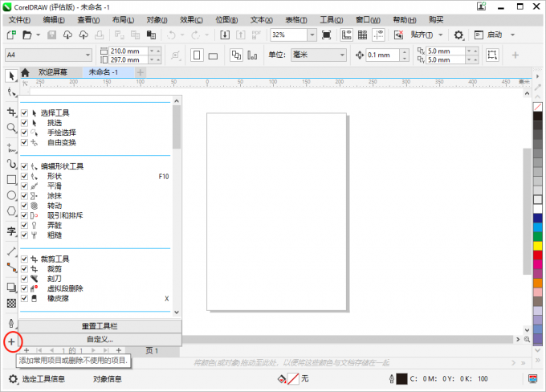The width and height of the screenshot is (546, 392).
Task: Uncheck the 手绘选择 checkbox
Action: point(24,133)
